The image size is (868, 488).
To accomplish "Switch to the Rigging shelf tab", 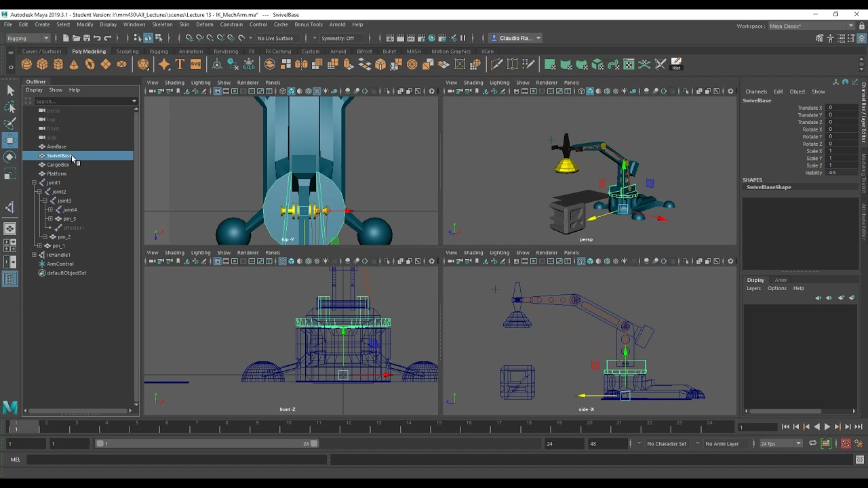I will coord(159,52).
